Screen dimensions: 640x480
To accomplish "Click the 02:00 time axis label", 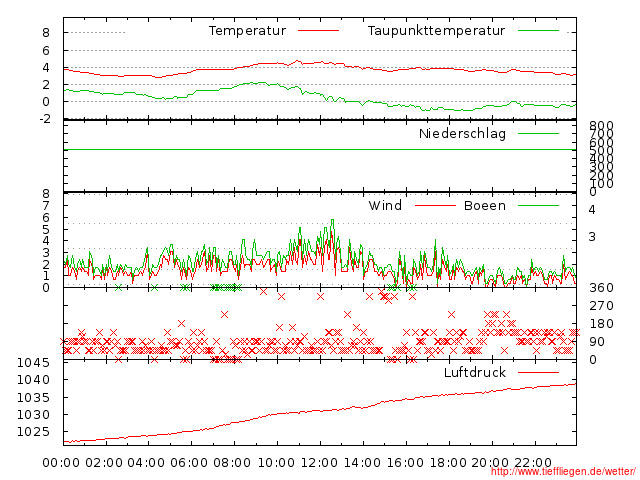I will [104, 463].
